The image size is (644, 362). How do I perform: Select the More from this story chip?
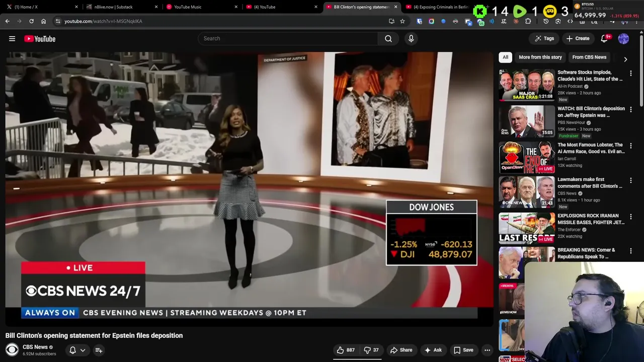click(x=540, y=57)
